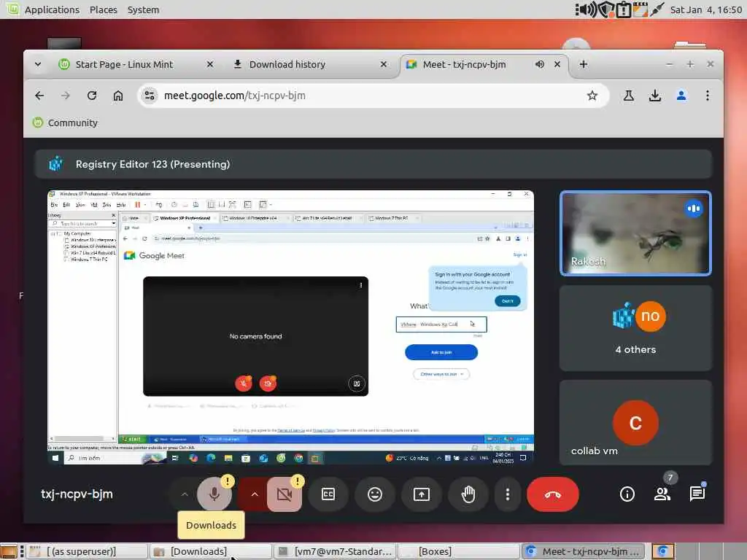Image resolution: width=747 pixels, height=560 pixels.
Task: Open the browser home page
Action: [x=117, y=96]
